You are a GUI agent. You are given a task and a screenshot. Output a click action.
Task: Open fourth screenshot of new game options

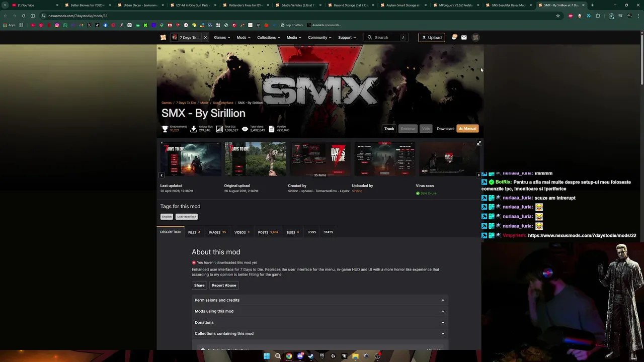[x=384, y=158]
